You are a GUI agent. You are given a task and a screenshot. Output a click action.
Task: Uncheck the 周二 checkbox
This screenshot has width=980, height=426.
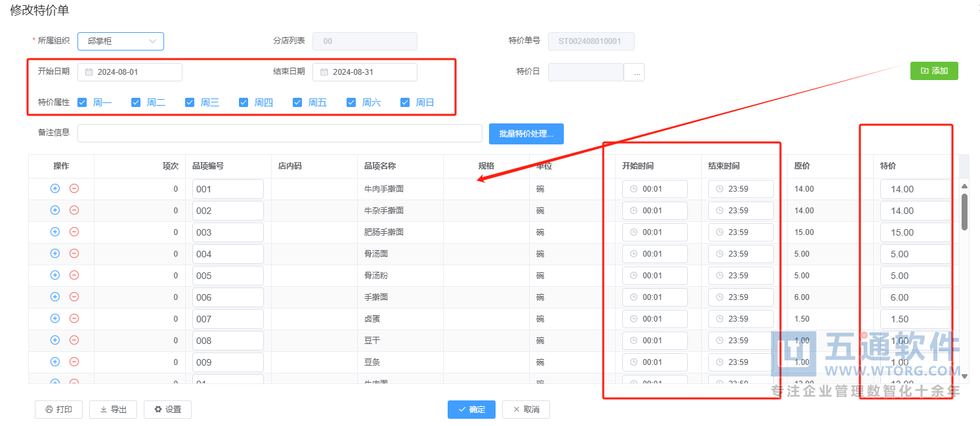(x=136, y=102)
